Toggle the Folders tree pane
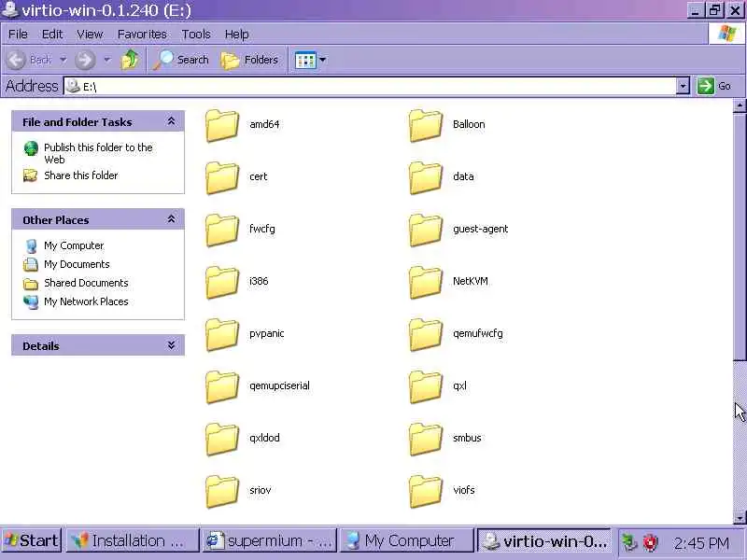The image size is (747, 560). (249, 60)
